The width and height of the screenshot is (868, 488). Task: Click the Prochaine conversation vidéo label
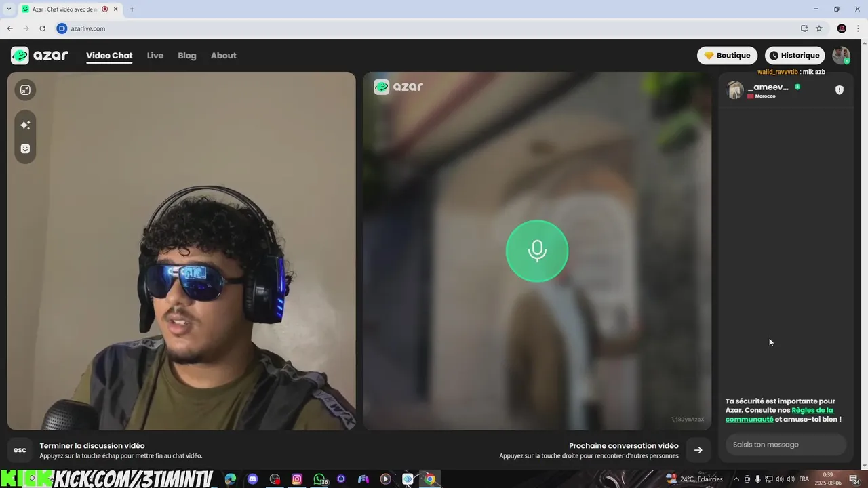624,446
